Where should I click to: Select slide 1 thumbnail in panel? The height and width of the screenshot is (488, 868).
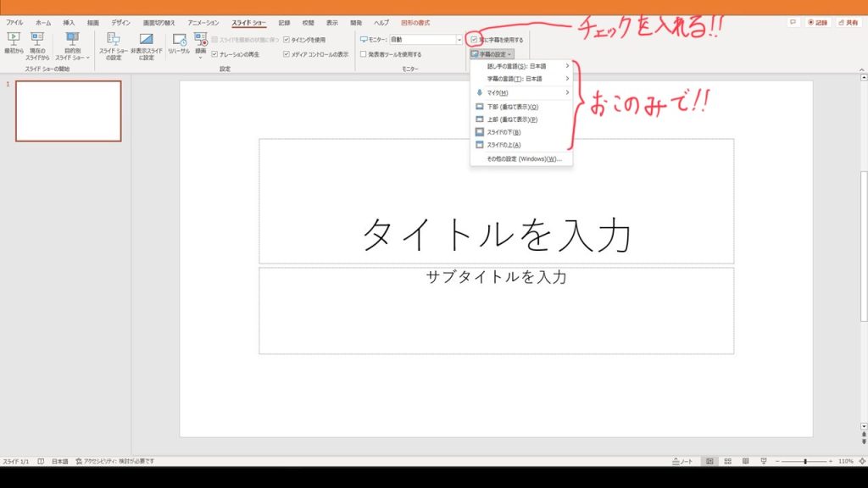tap(69, 111)
